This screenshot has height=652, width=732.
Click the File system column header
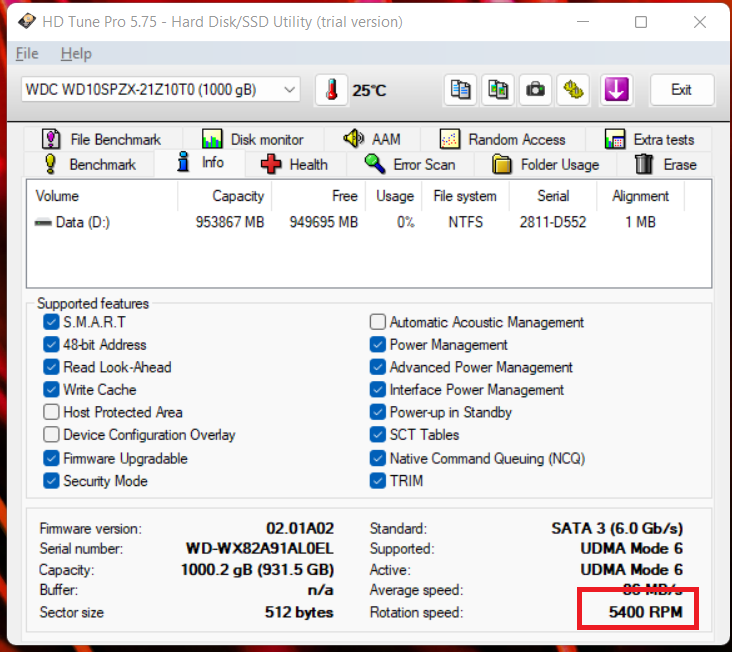(465, 196)
